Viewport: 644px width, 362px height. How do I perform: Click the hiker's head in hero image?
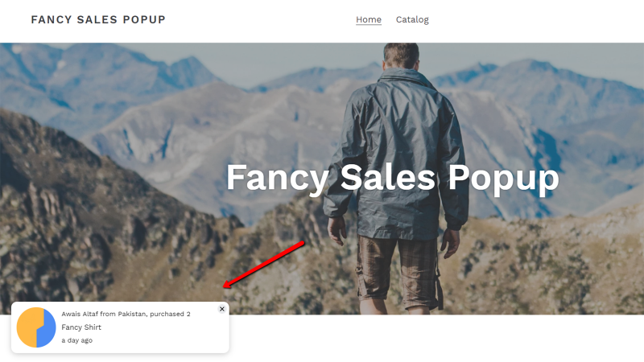(x=401, y=55)
